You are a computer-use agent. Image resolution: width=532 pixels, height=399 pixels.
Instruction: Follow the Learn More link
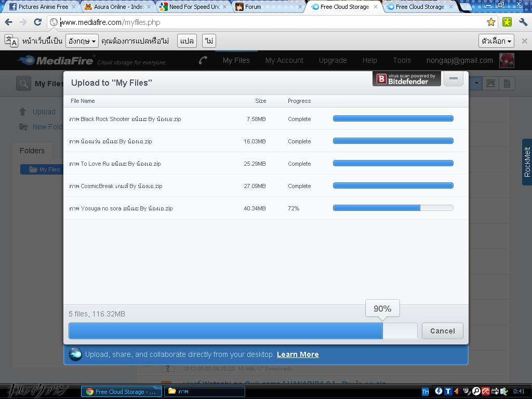pyautogui.click(x=298, y=354)
